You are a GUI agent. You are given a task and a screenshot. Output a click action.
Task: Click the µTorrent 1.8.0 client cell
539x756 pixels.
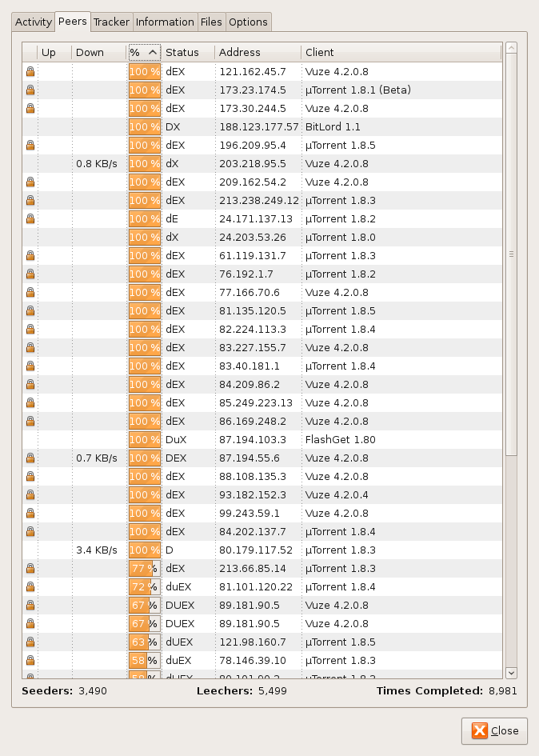point(341,238)
